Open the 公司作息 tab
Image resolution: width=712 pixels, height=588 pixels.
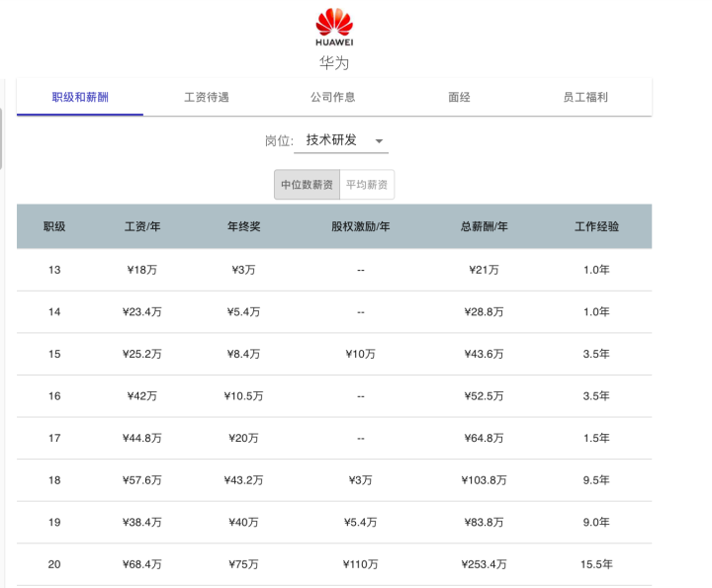333,97
